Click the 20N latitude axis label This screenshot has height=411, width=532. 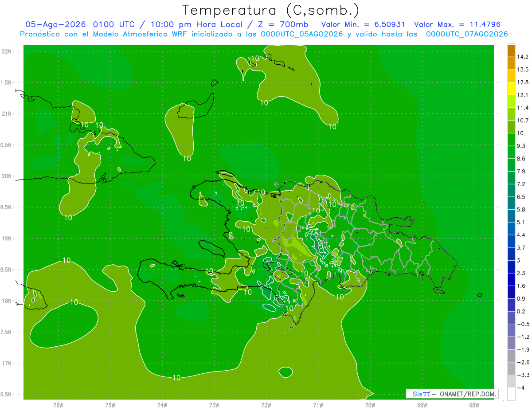7,176
